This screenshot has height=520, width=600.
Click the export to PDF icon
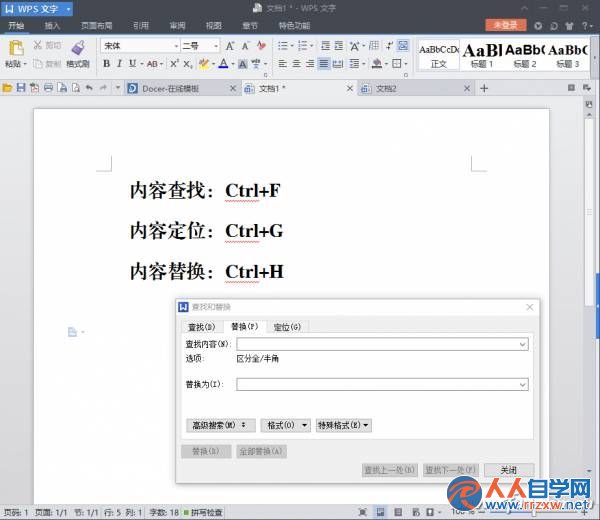(x=34, y=88)
